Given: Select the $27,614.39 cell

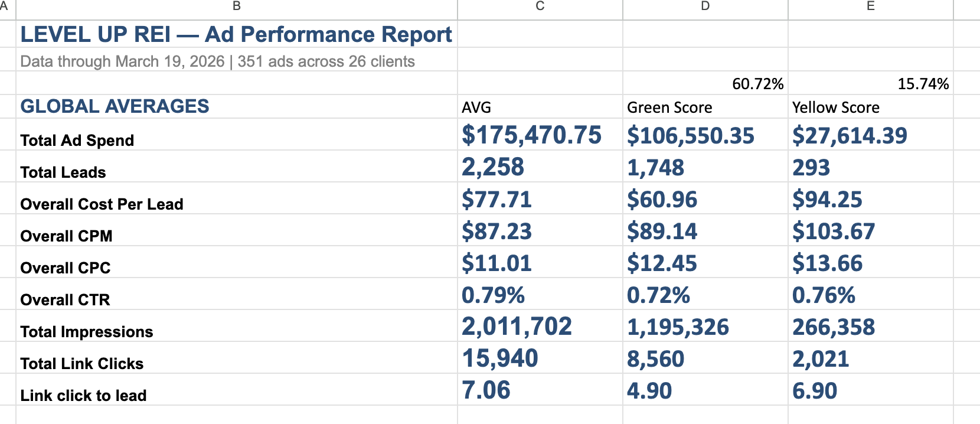Looking at the screenshot, I should coord(871,135).
